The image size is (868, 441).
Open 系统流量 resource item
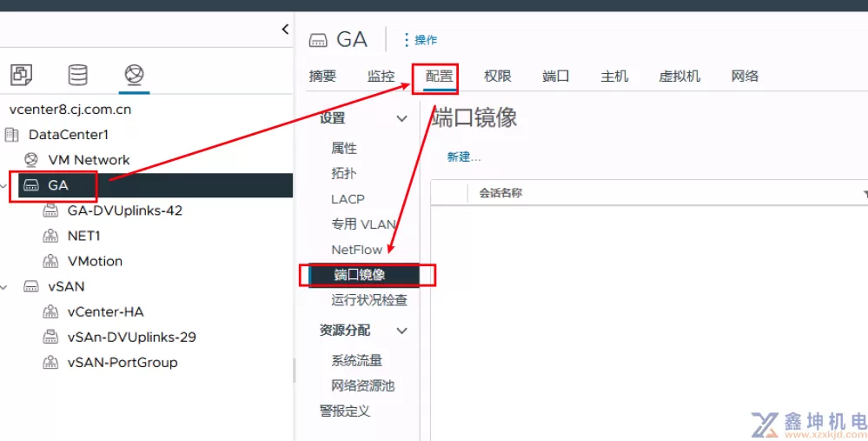click(x=357, y=361)
